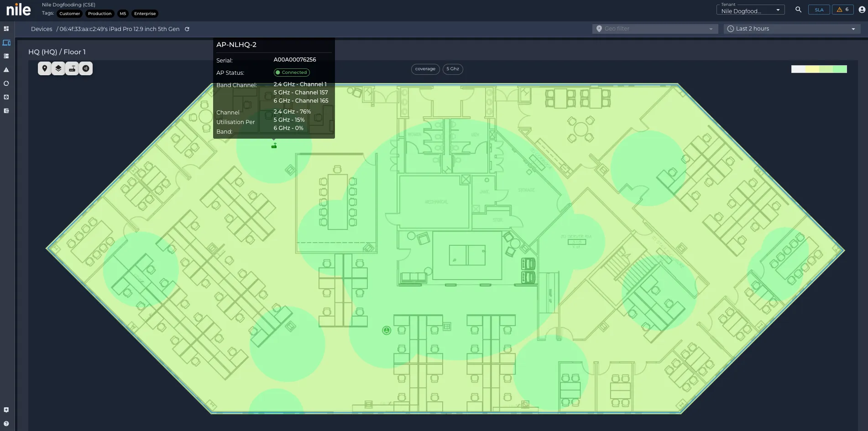Click the Customer tag
The image size is (868, 431).
point(69,14)
